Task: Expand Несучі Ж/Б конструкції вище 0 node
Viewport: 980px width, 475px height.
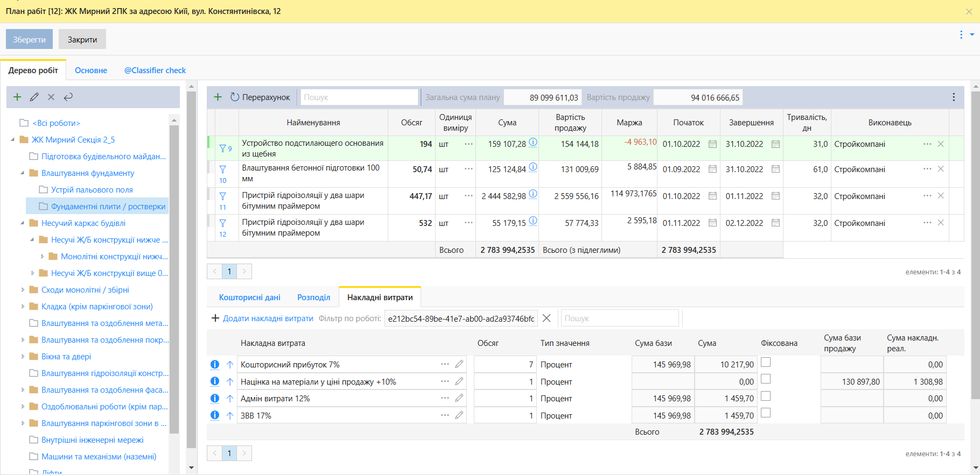Action: 32,273
